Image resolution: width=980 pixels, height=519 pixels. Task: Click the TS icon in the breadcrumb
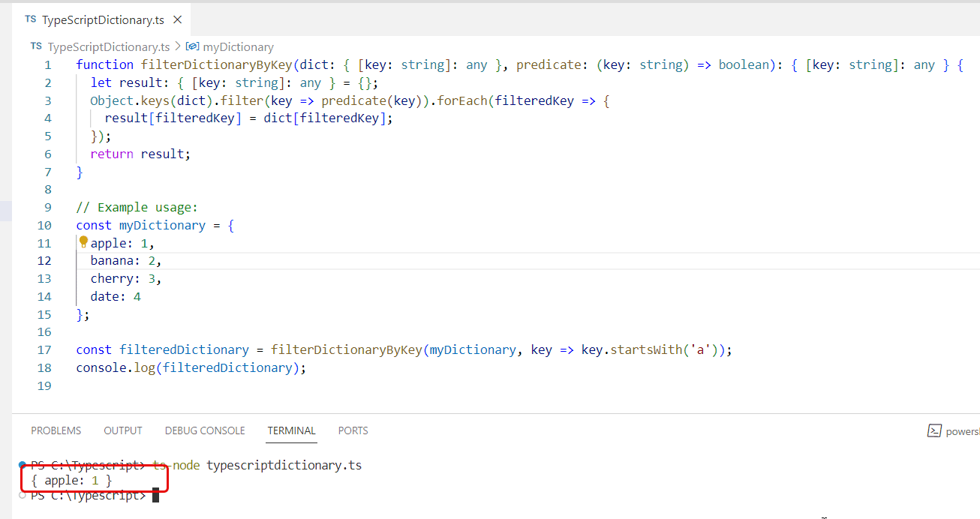click(x=36, y=46)
